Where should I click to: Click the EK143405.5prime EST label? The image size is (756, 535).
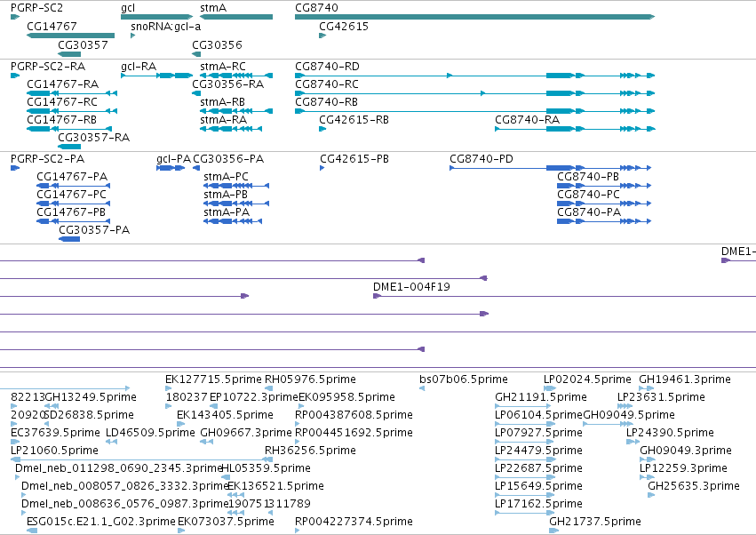point(225,415)
